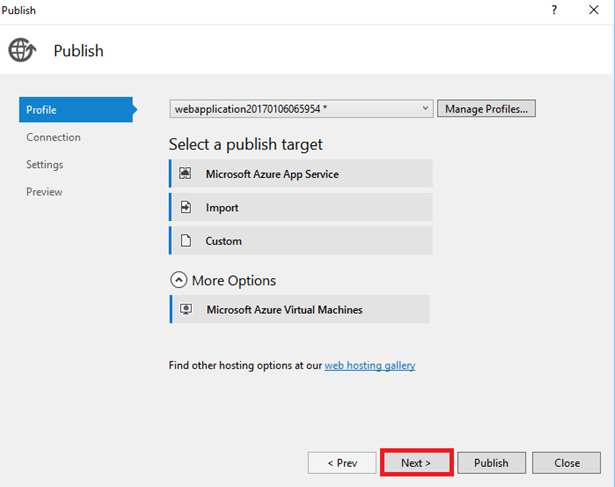The image size is (615, 487).
Task: Open the Connection tab
Action: (54, 137)
